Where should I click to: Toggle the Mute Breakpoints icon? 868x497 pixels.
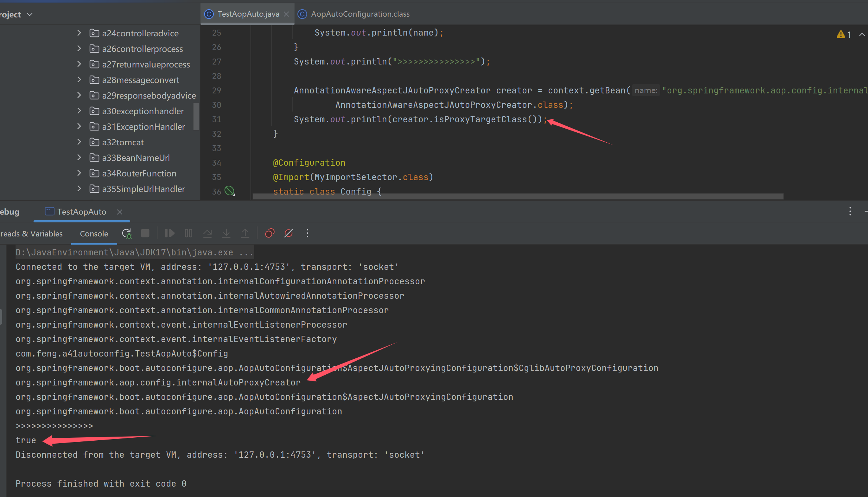[x=289, y=233]
